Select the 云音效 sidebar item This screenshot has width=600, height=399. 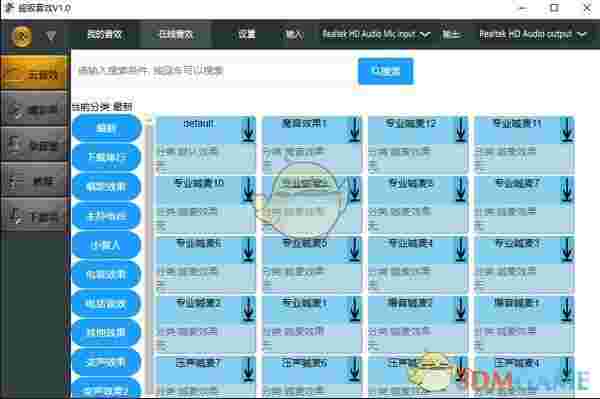click(34, 73)
